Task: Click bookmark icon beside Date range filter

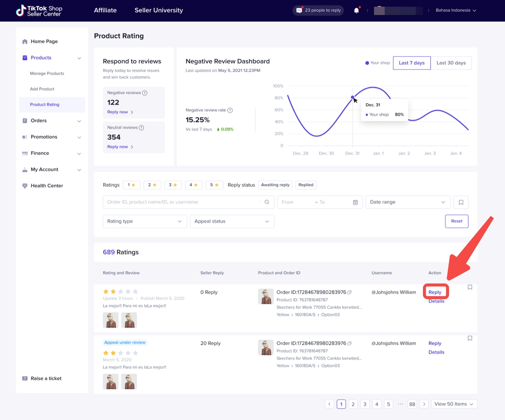Action: (461, 202)
